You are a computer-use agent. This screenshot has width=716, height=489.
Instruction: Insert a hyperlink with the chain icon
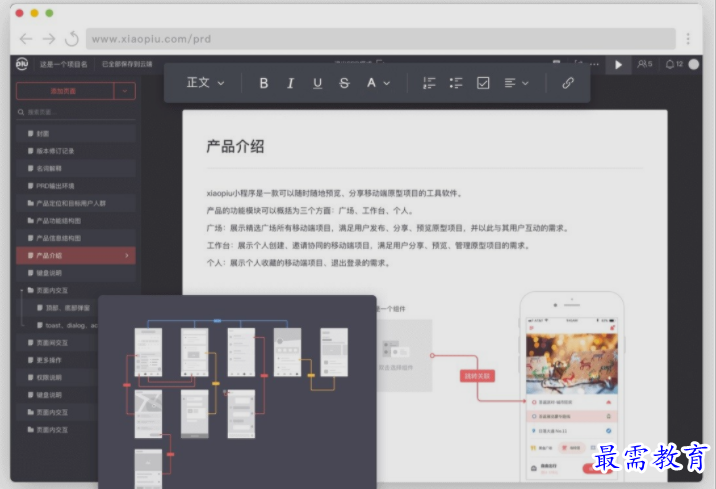point(568,83)
